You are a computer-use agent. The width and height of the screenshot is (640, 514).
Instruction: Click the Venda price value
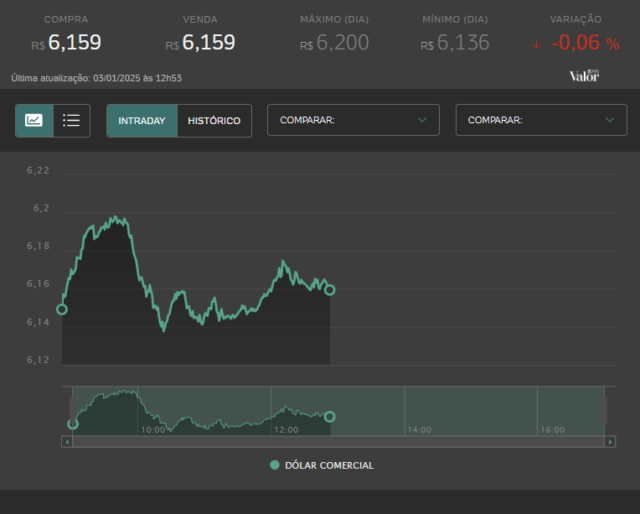point(209,42)
